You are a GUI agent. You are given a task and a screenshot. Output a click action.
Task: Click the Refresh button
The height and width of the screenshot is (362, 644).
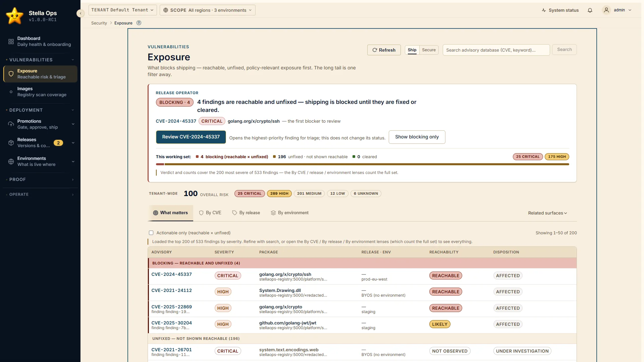point(384,50)
